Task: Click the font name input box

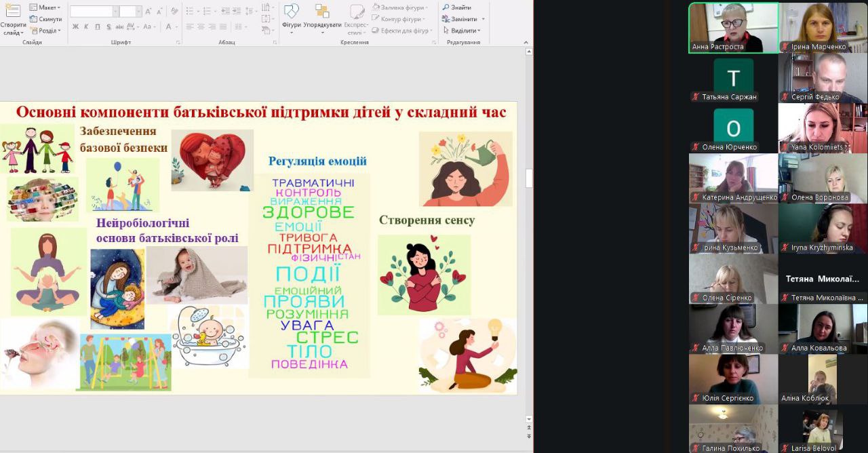Action: pos(91,12)
